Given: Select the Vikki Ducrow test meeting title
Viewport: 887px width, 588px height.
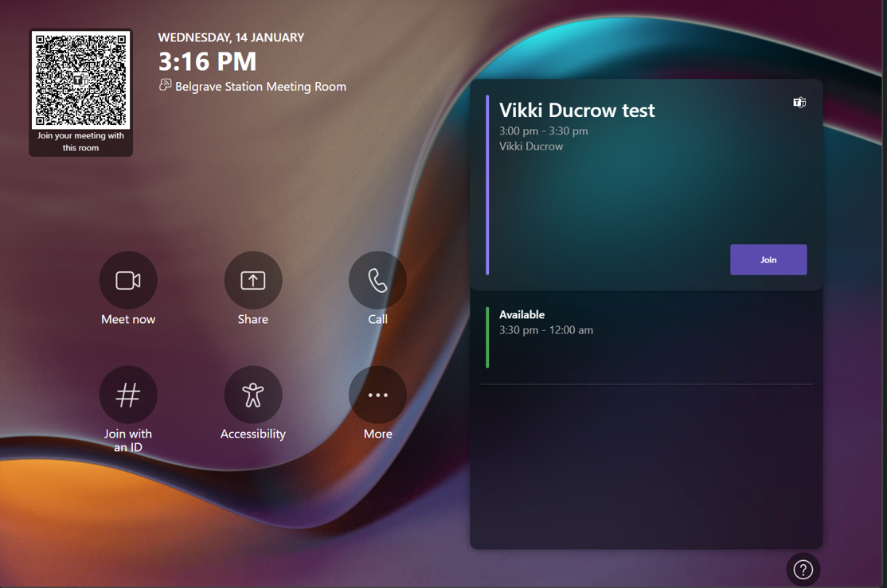Looking at the screenshot, I should pyautogui.click(x=576, y=110).
